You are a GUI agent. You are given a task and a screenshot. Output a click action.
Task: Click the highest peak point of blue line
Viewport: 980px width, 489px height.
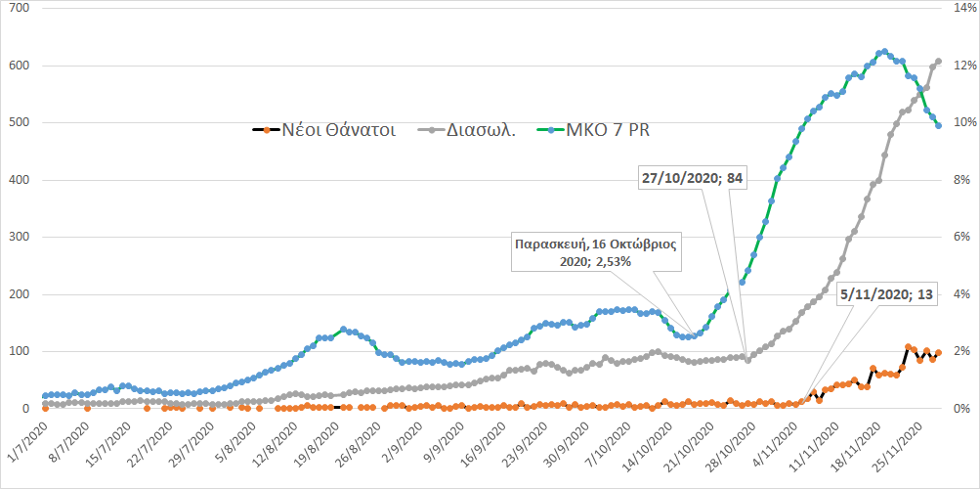(883, 52)
